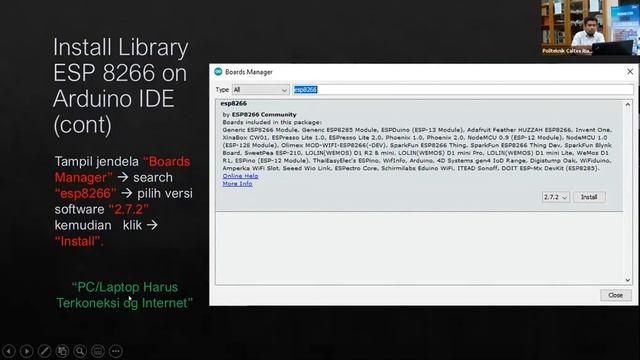Toggle slideshow subtitles

click(x=98, y=351)
